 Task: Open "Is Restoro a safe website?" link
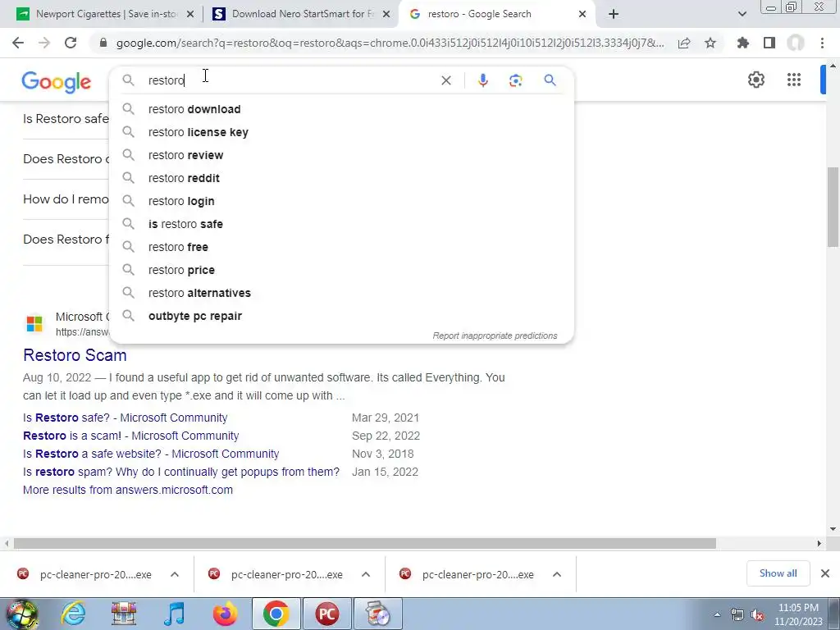point(151,454)
